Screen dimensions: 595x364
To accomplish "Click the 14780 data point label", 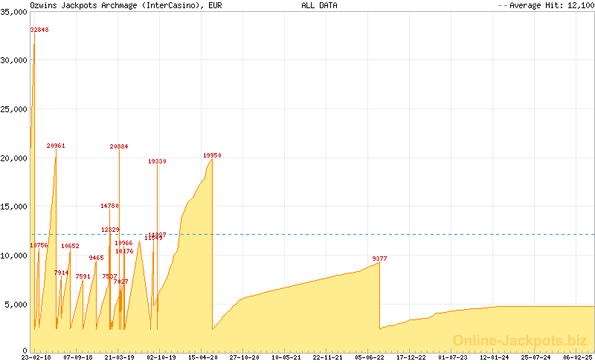I will coord(109,206).
